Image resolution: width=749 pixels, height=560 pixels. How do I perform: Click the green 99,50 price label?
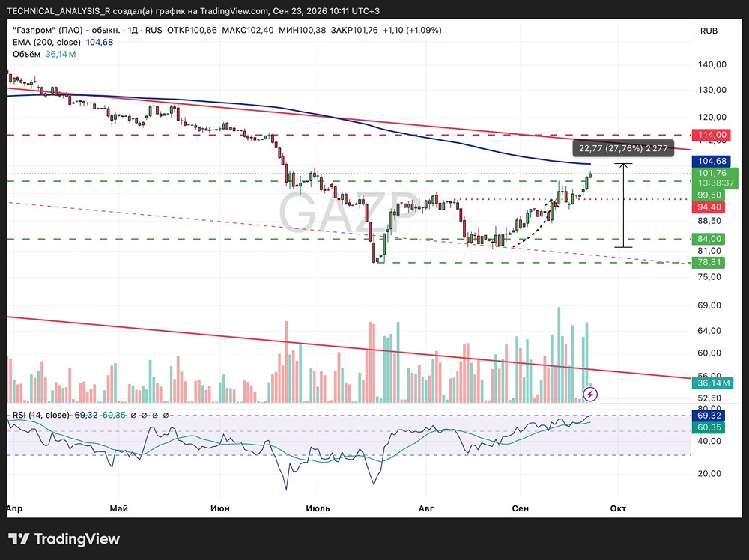click(709, 195)
